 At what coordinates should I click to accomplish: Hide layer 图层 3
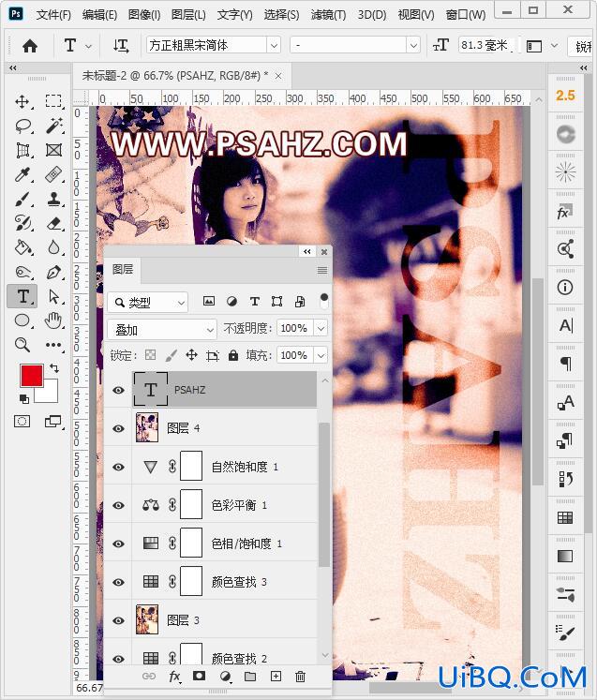click(x=118, y=620)
